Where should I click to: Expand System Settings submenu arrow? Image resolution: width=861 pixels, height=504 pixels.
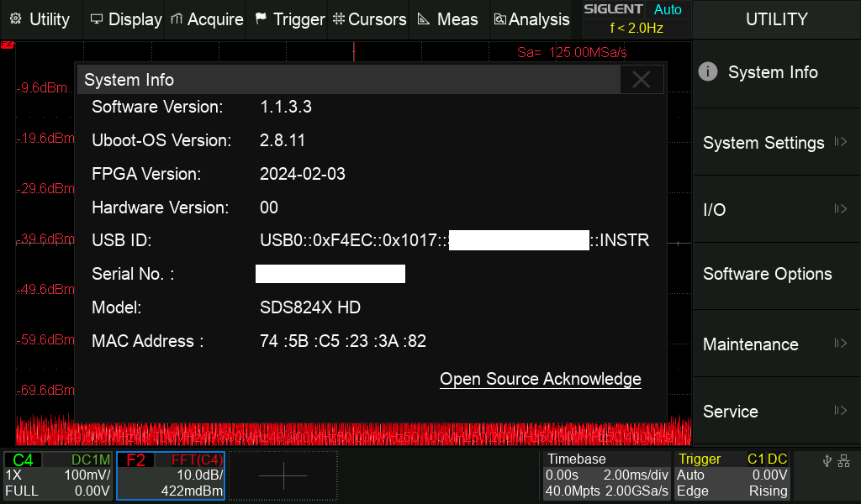pyautogui.click(x=840, y=141)
